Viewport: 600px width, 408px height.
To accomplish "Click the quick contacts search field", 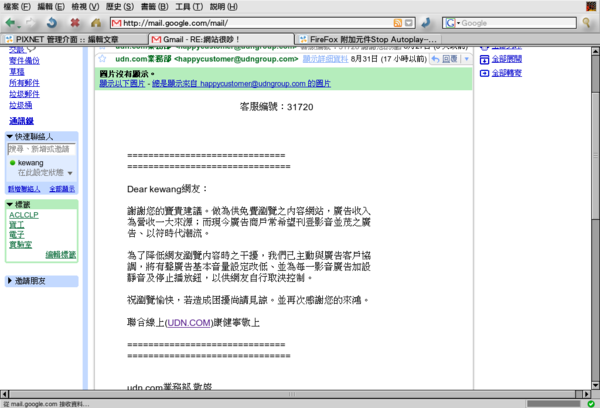I will pyautogui.click(x=41, y=149).
